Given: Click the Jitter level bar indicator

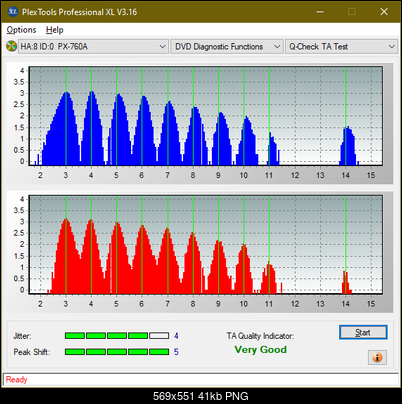Looking at the screenshot, I should point(117,336).
